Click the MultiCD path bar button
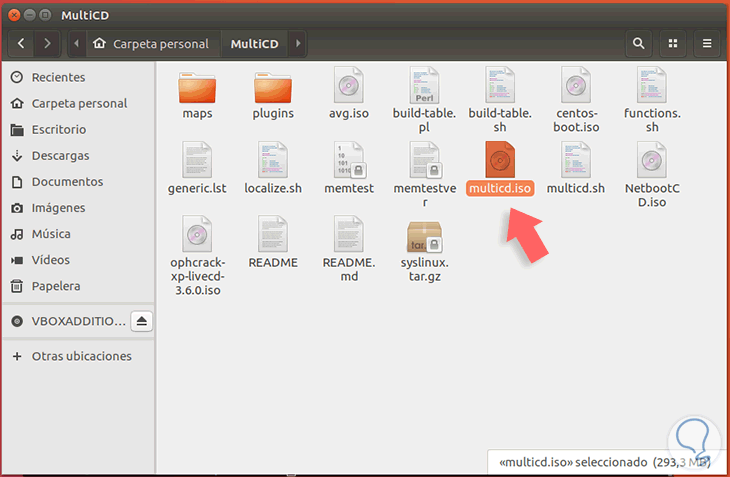 (255, 44)
